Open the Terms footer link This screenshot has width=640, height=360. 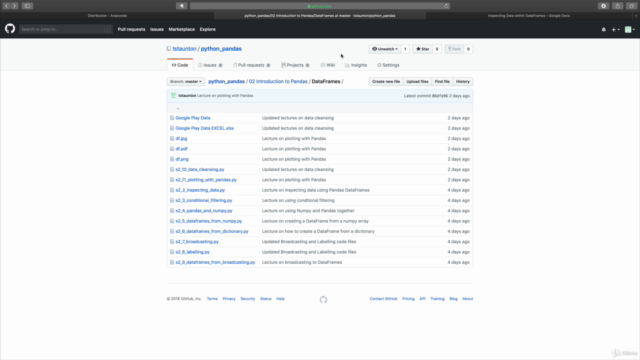pyautogui.click(x=212, y=299)
